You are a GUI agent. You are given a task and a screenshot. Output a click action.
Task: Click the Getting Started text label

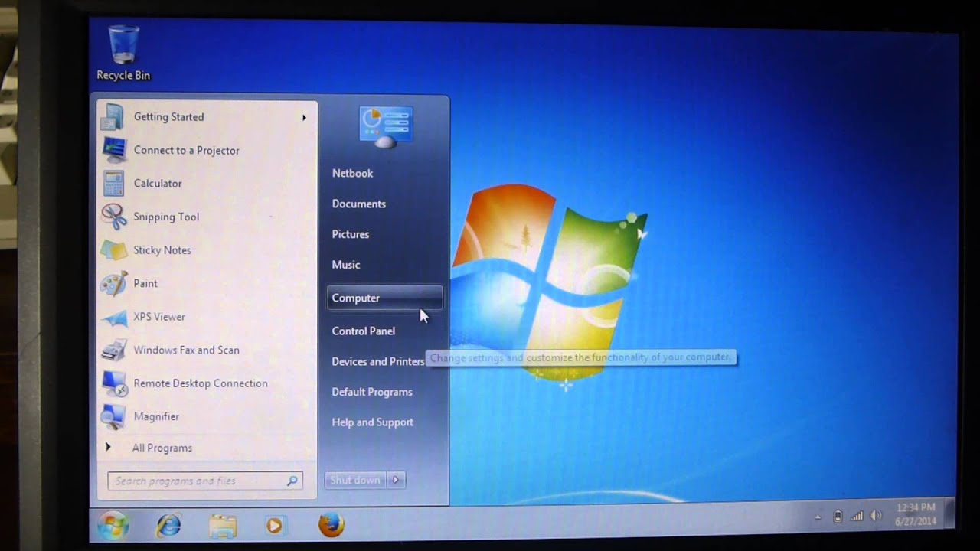(168, 117)
